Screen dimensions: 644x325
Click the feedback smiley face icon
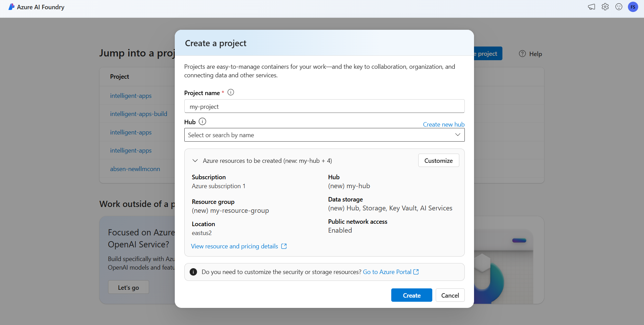(x=619, y=7)
